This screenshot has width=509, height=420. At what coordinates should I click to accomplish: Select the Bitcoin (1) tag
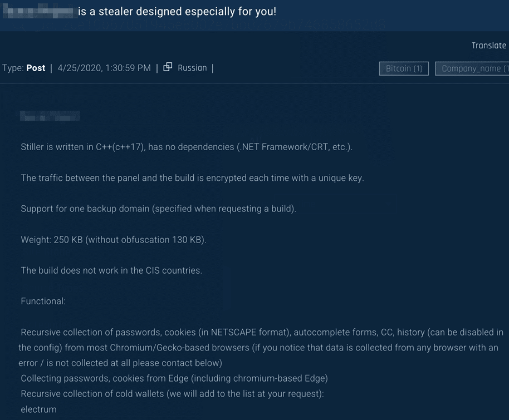pyautogui.click(x=404, y=68)
